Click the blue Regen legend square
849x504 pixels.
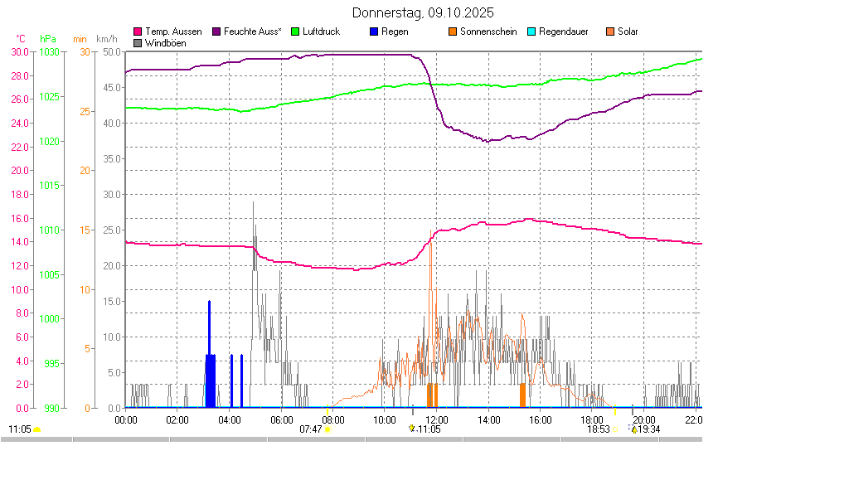(374, 31)
